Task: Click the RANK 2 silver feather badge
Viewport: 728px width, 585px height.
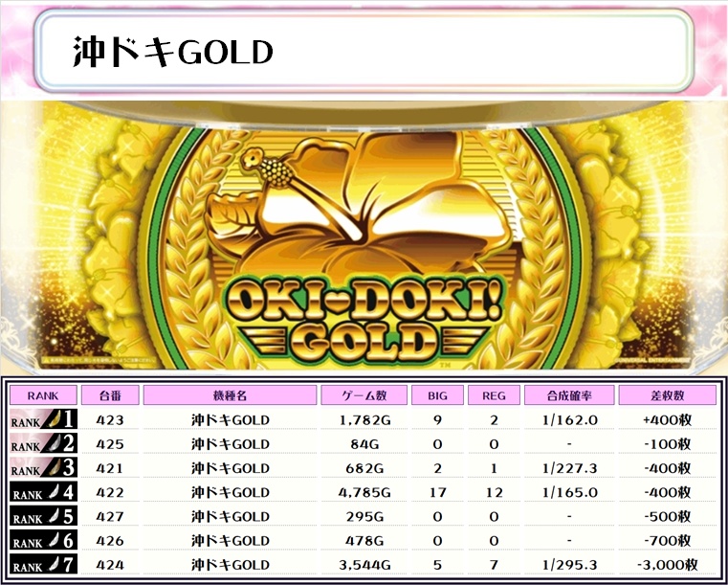Action: pyautogui.click(x=43, y=443)
